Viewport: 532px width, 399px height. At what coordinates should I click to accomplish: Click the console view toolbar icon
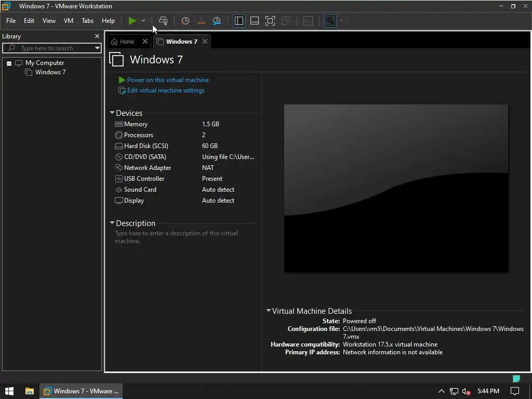click(308, 21)
